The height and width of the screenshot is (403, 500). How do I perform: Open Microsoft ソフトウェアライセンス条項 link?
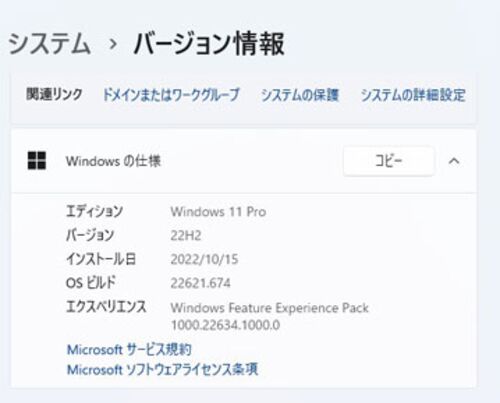pyautogui.click(x=163, y=370)
